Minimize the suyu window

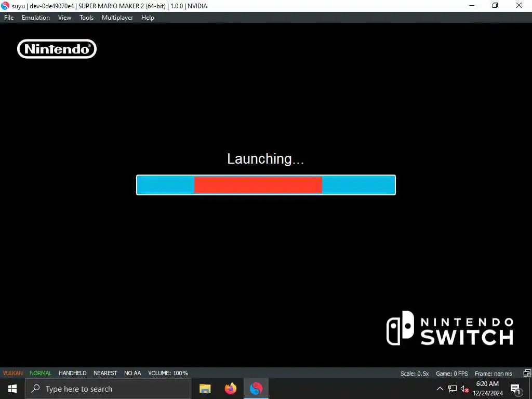coord(472,6)
